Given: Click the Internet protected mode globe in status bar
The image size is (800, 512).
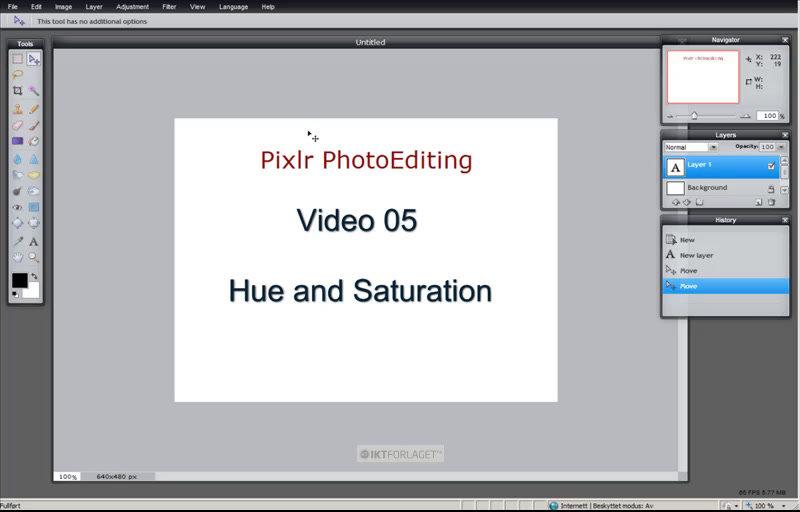Looking at the screenshot, I should [x=554, y=506].
